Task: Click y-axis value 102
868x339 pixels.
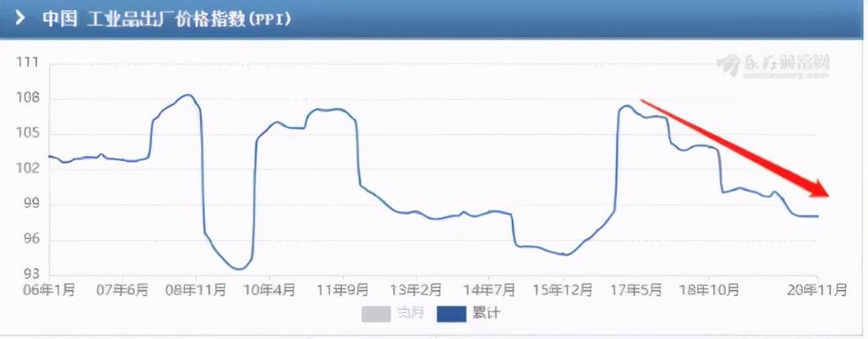Action: click(28, 169)
